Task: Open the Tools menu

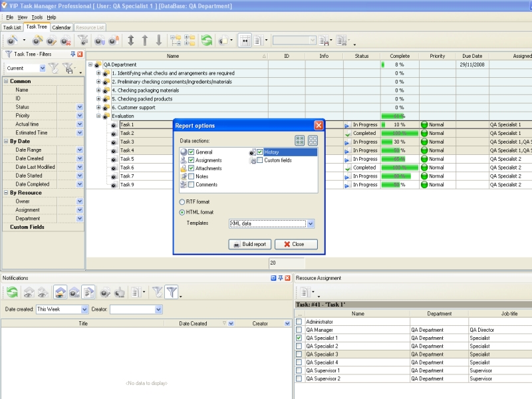Action: (x=37, y=17)
